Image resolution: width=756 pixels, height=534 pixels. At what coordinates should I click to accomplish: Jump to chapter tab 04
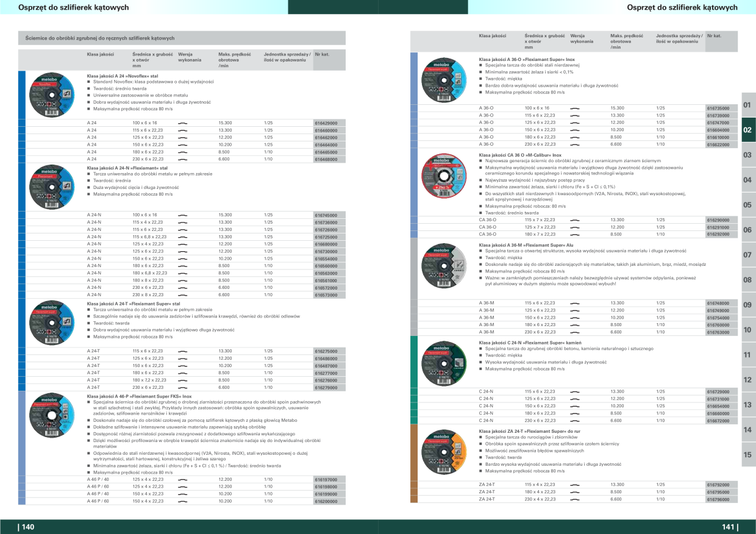747,180
